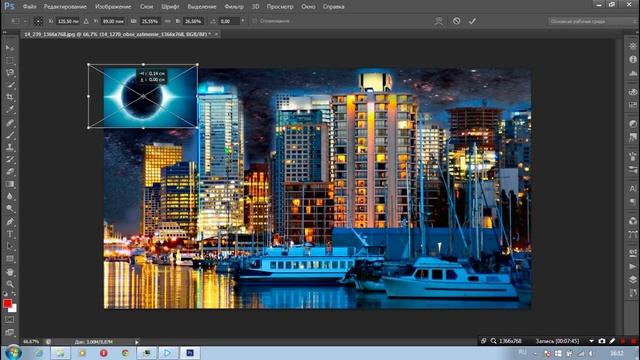Select the Spot Healing Brush tool

point(10,122)
